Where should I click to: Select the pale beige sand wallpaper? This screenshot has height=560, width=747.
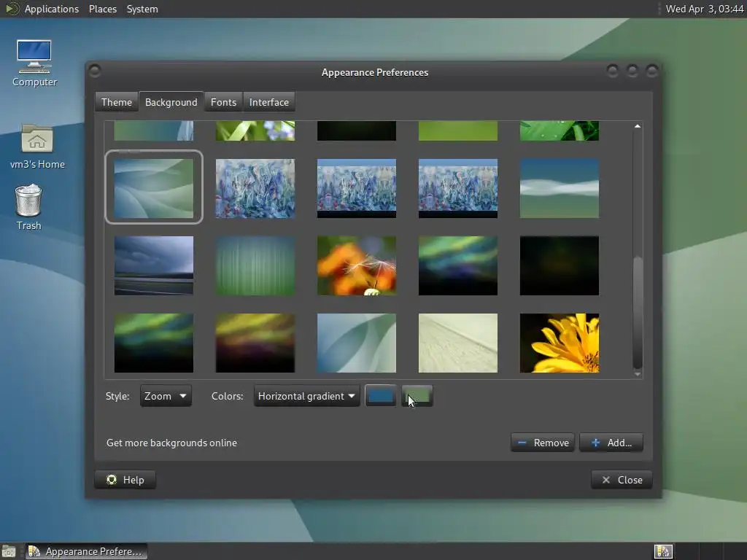(458, 343)
